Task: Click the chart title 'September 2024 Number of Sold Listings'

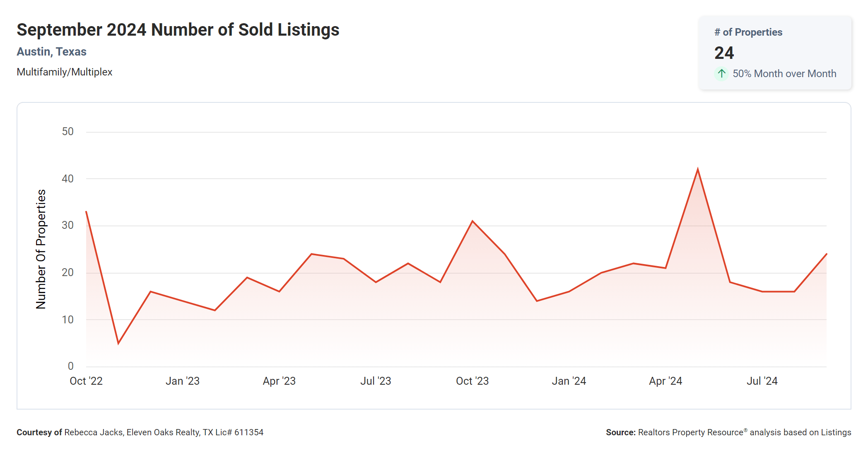Action: click(178, 30)
